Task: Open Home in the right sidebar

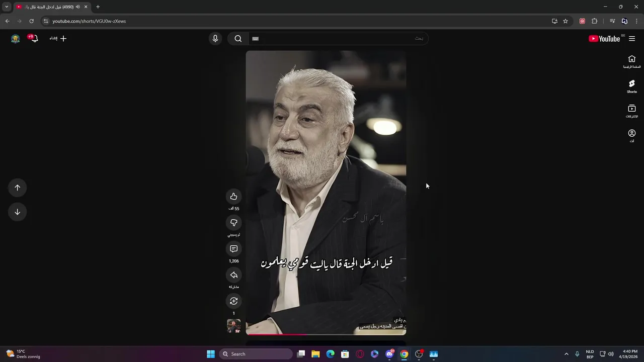Action: (632, 62)
